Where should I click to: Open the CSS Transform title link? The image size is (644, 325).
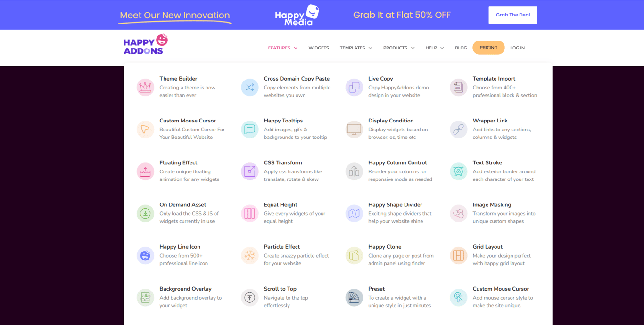pos(283,162)
